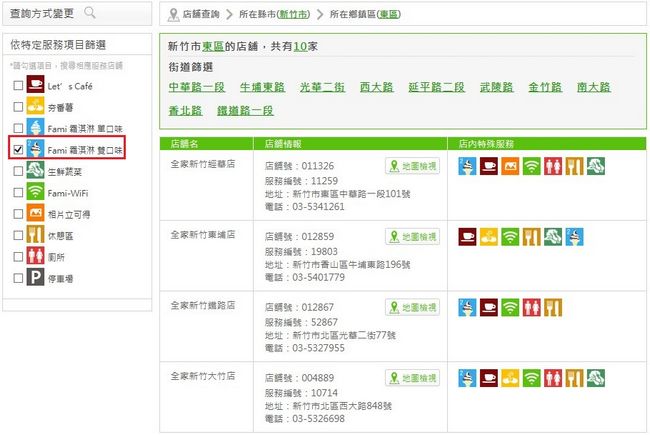Click the double-flavor ice cream icon in sidebar
The width and height of the screenshot is (650, 435).
(35, 148)
